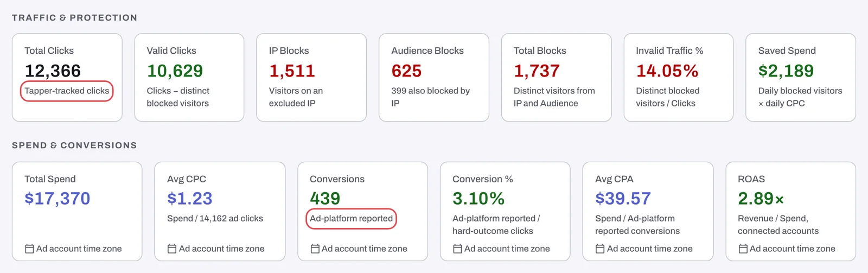Click the calendar icon in the Avg CPC card

[172, 249]
